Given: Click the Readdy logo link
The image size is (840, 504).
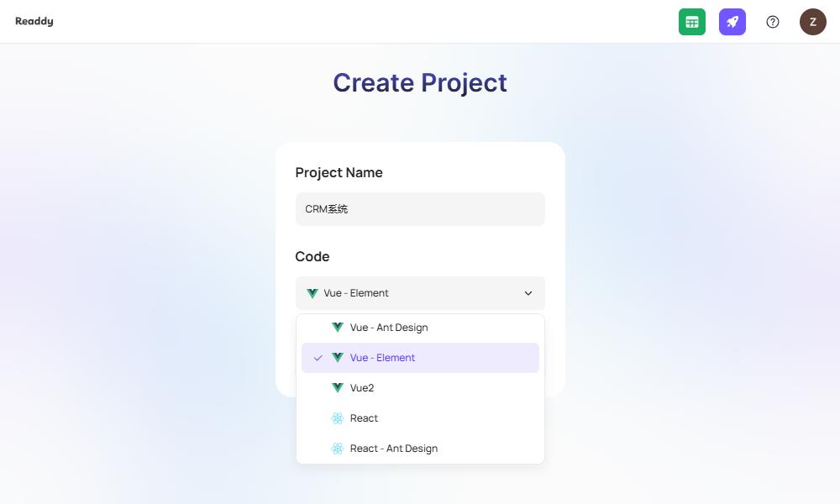Looking at the screenshot, I should (34, 22).
